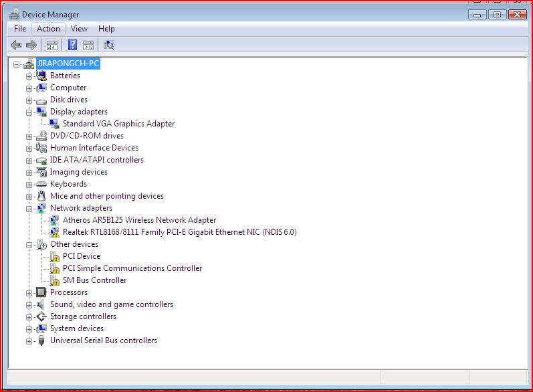This screenshot has width=533, height=392.
Task: Select the System devices label
Action: tap(77, 328)
